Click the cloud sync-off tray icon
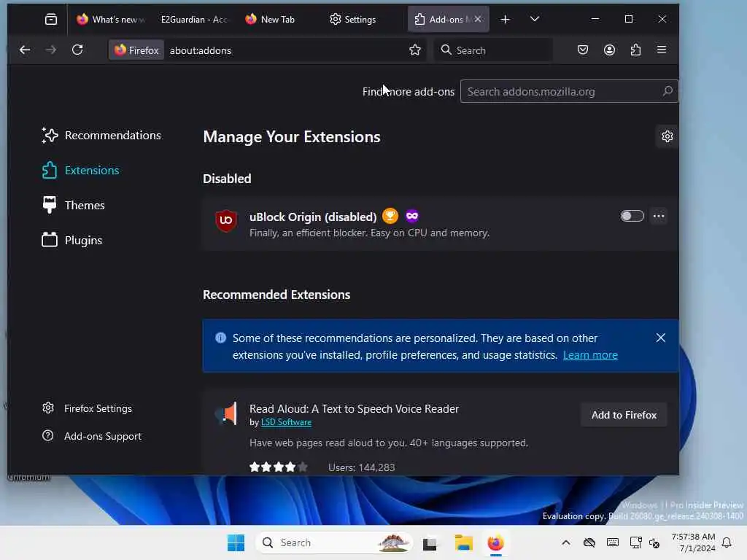The height and width of the screenshot is (560, 747). pyautogui.click(x=589, y=542)
